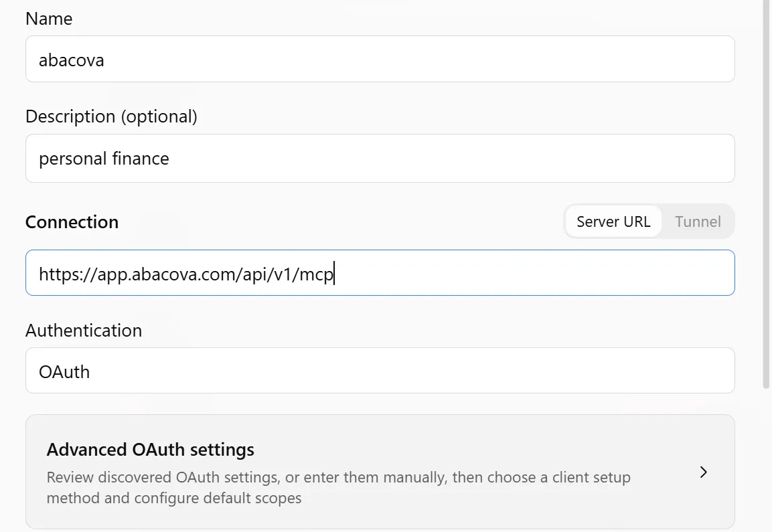Switch connection mode to Tunnel
This screenshot has height=532, width=772.
click(698, 221)
